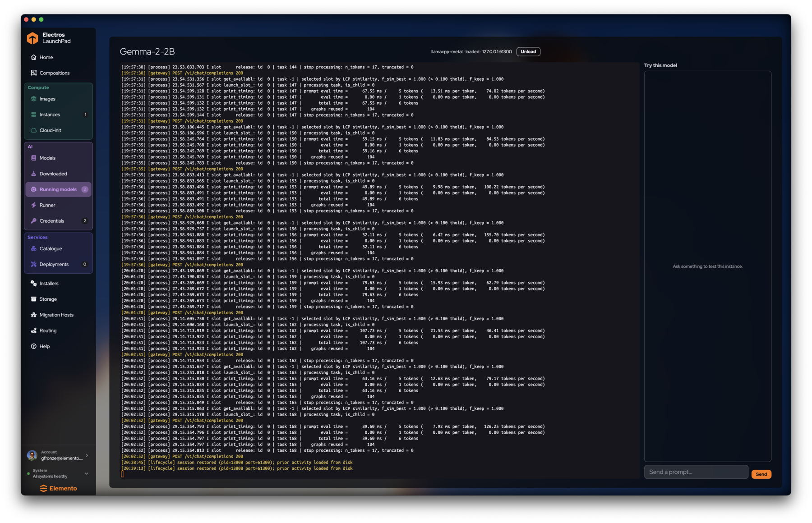The image size is (812, 523).
Task: Click the Gemma-2-2B title
Action: [x=147, y=51]
